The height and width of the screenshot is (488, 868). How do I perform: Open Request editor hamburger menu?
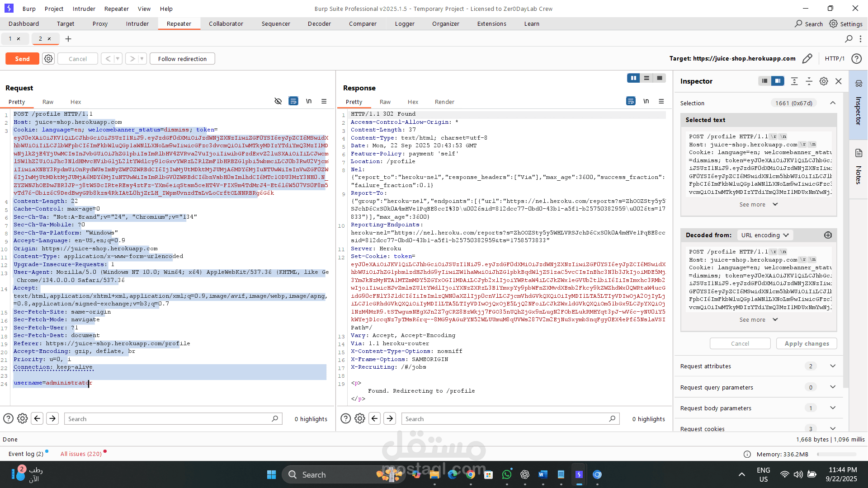point(324,101)
